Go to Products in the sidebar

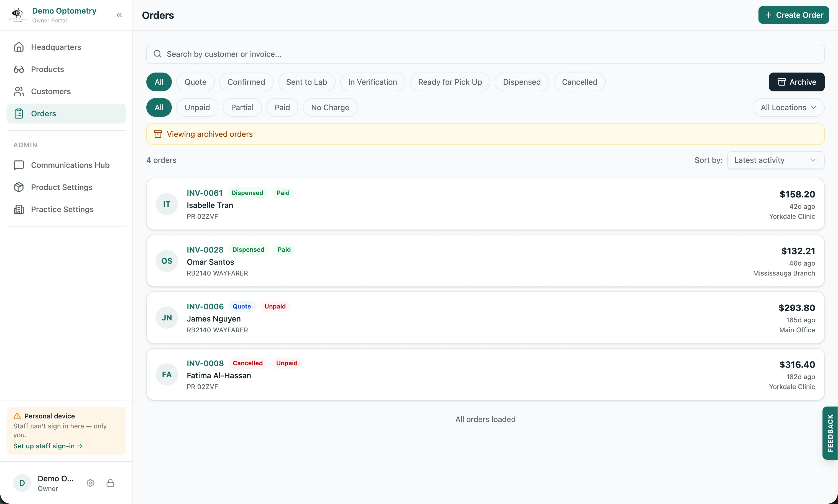[x=66, y=69]
